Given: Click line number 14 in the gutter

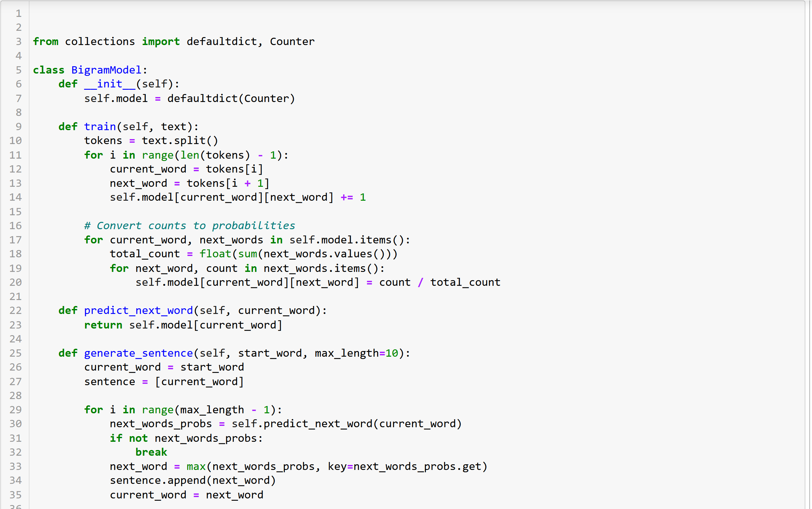Looking at the screenshot, I should [16, 197].
